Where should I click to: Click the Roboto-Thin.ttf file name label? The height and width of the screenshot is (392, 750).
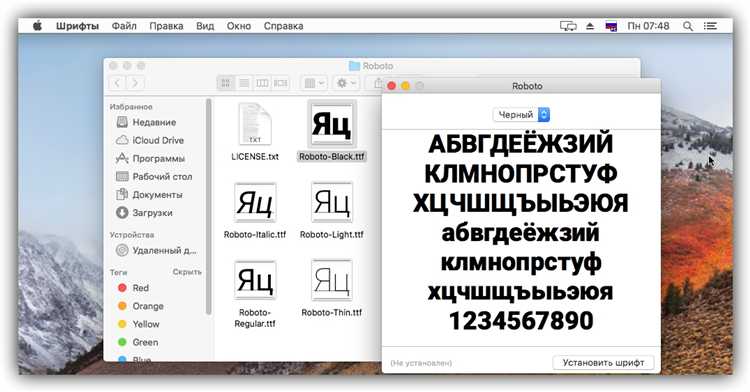[331, 313]
